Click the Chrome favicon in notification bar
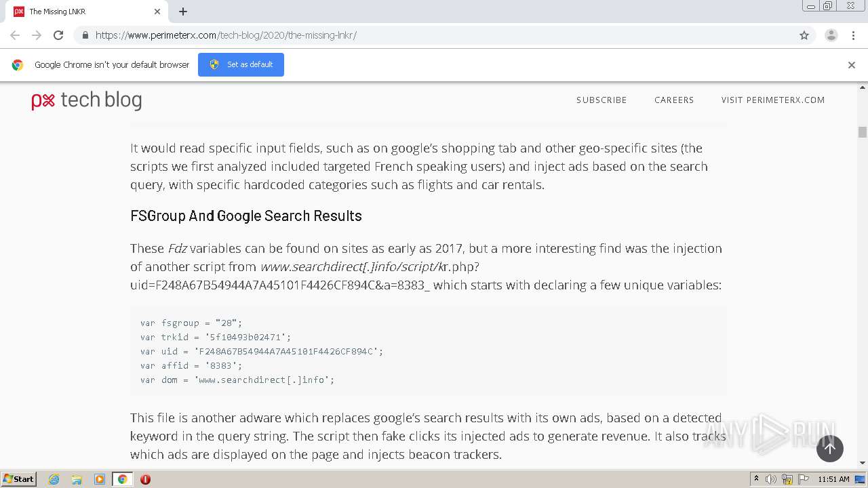The image size is (868, 488). 18,65
